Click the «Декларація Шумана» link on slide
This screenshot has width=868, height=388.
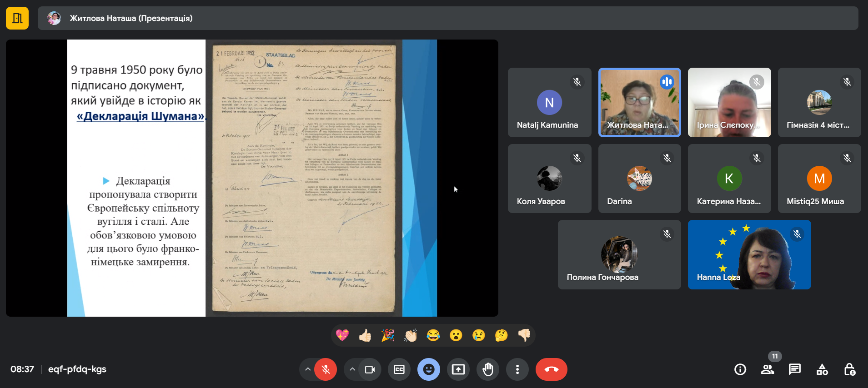[x=140, y=116]
